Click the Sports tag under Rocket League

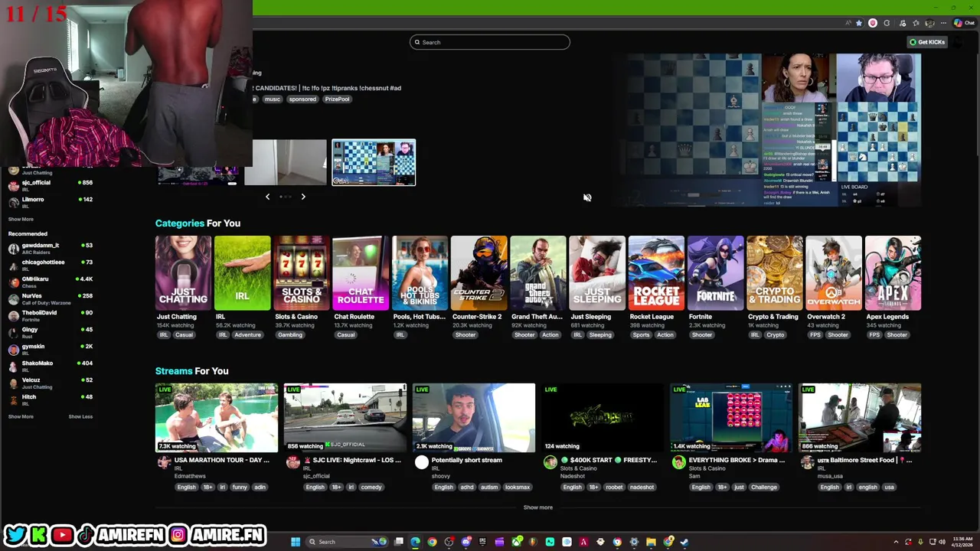641,335
